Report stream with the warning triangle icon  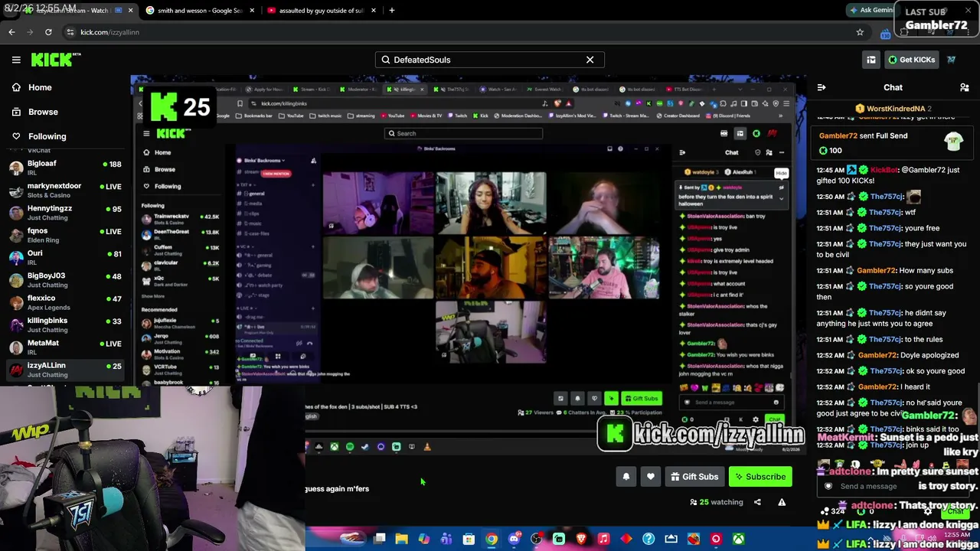782,502
